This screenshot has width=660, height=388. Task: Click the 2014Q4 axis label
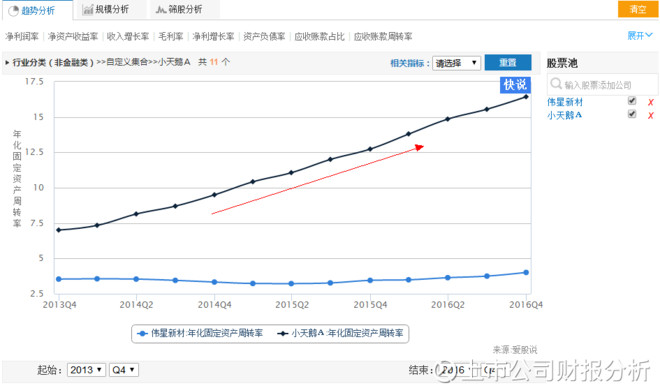(x=215, y=305)
